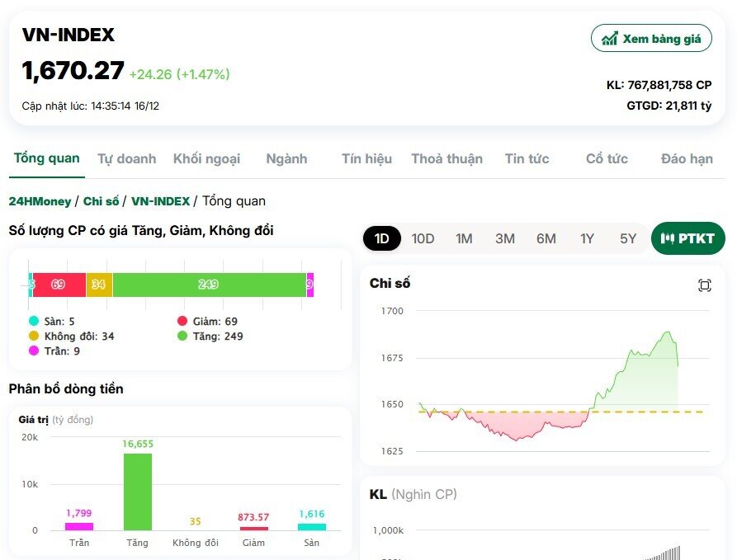Open the Tin tức tab
Viewport: 737px width, 560px height.
527,158
